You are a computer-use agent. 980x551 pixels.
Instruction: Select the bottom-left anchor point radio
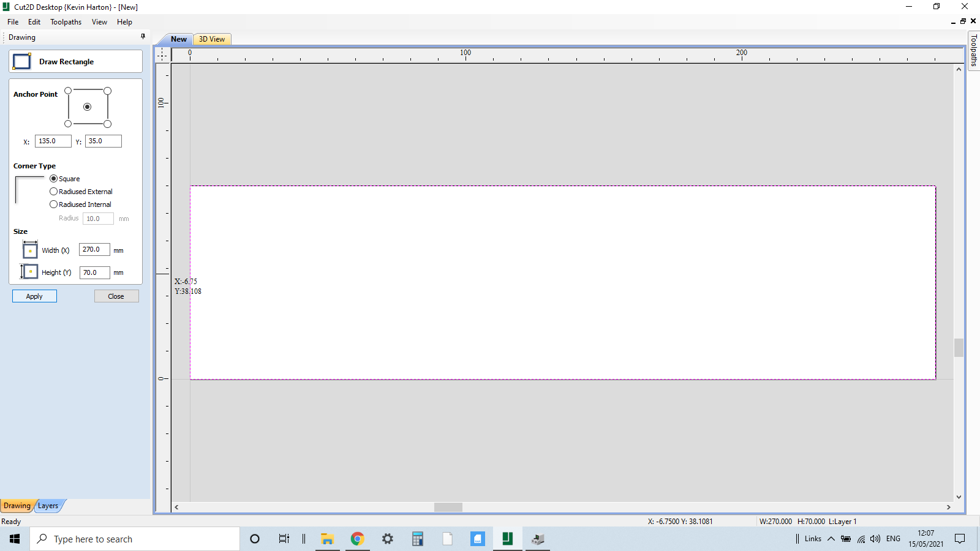point(68,124)
